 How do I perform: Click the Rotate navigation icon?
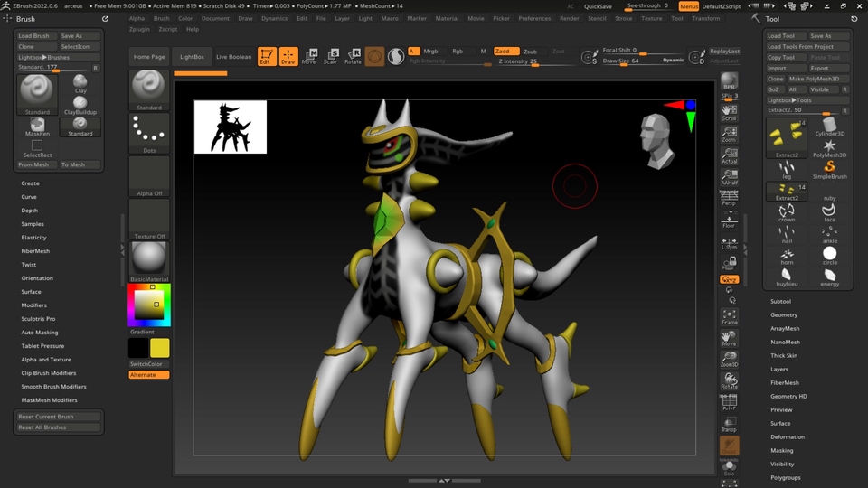tap(729, 380)
